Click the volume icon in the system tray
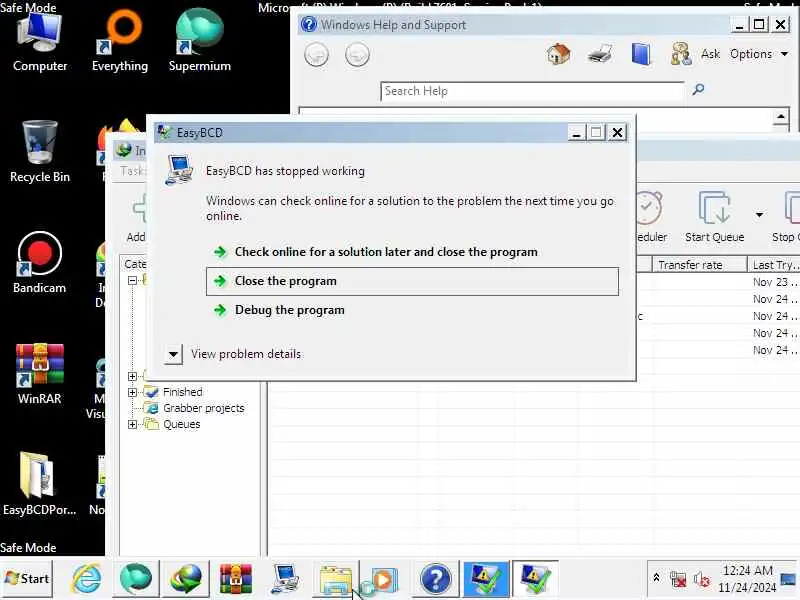Image resolution: width=800 pixels, height=600 pixels. tap(702, 580)
